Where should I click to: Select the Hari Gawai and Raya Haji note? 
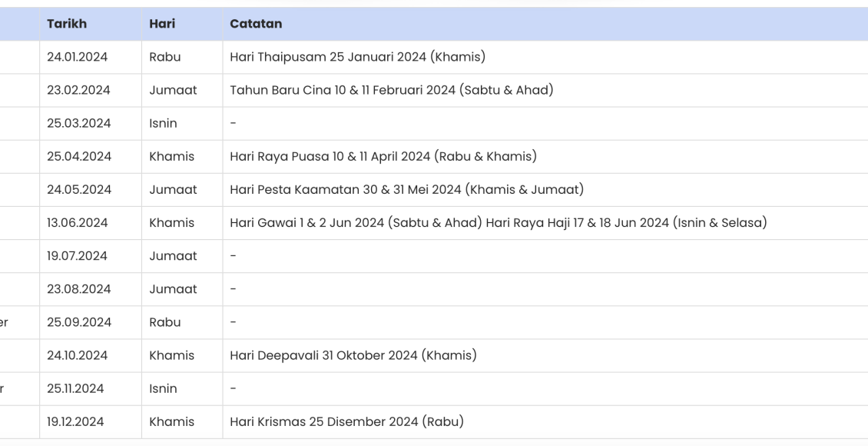tap(497, 222)
